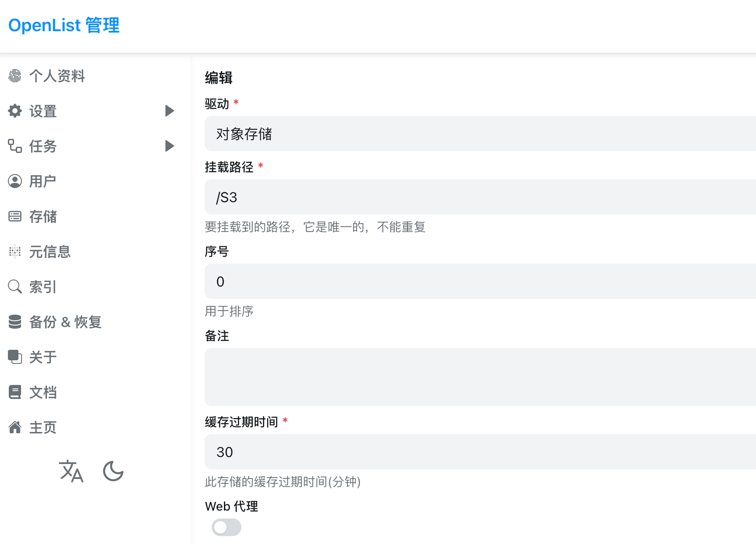Click the 序号 field label
The width and height of the screenshot is (756, 544).
pos(217,251)
